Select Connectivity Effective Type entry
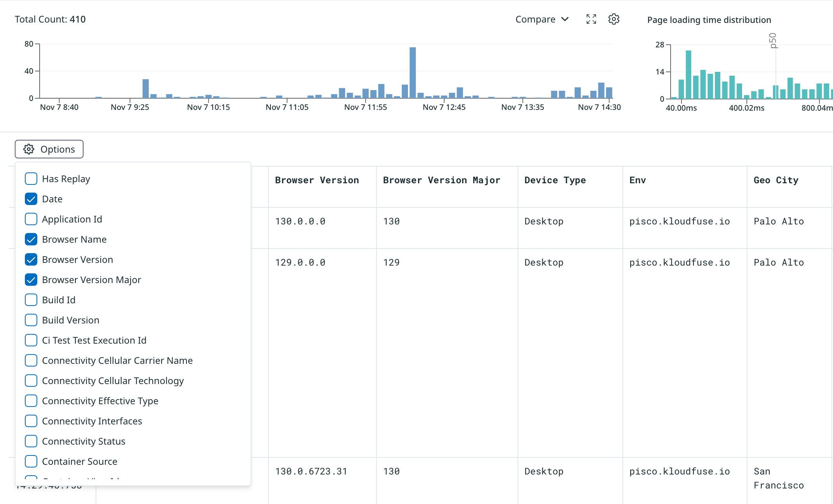Image resolution: width=833 pixels, height=504 pixels. (x=31, y=401)
